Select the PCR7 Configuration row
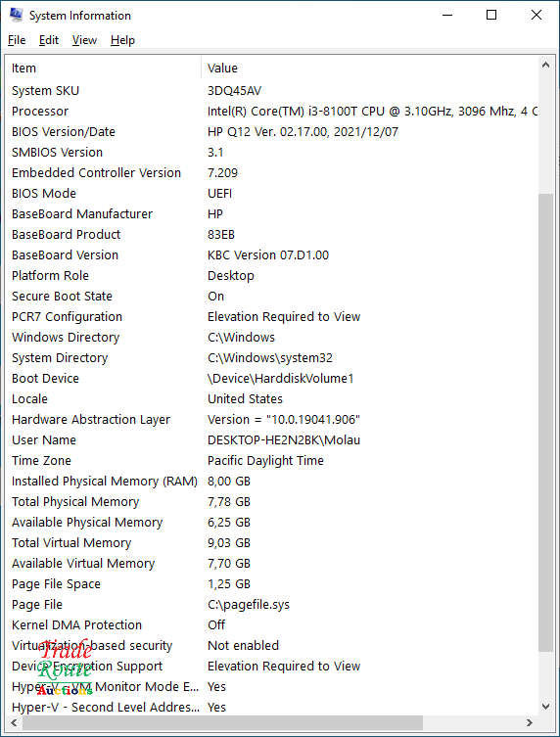Image resolution: width=560 pixels, height=737 pixels. pyautogui.click(x=272, y=317)
